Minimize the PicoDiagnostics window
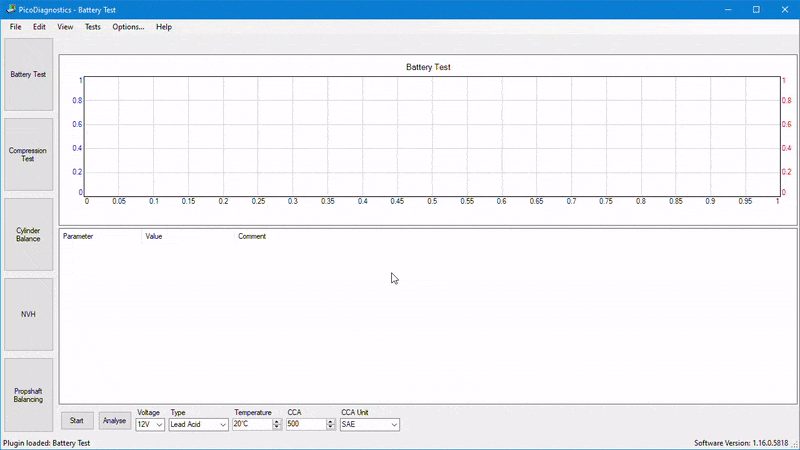800x450 pixels. pyautogui.click(x=728, y=10)
